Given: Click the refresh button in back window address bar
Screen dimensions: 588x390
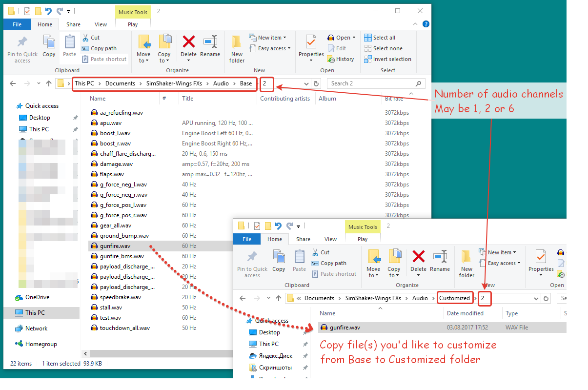Looking at the screenshot, I should 316,83.
